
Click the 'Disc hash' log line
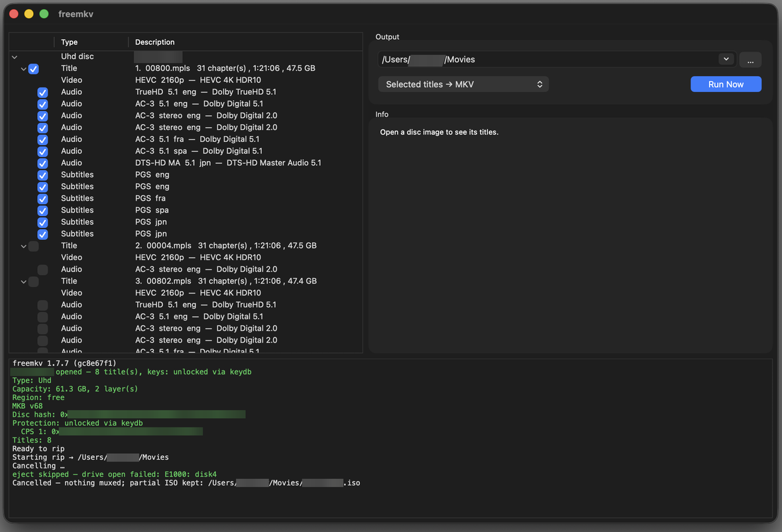pos(129,414)
